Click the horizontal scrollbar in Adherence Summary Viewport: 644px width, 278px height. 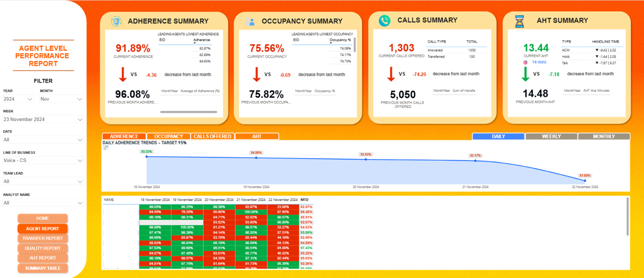(188, 112)
